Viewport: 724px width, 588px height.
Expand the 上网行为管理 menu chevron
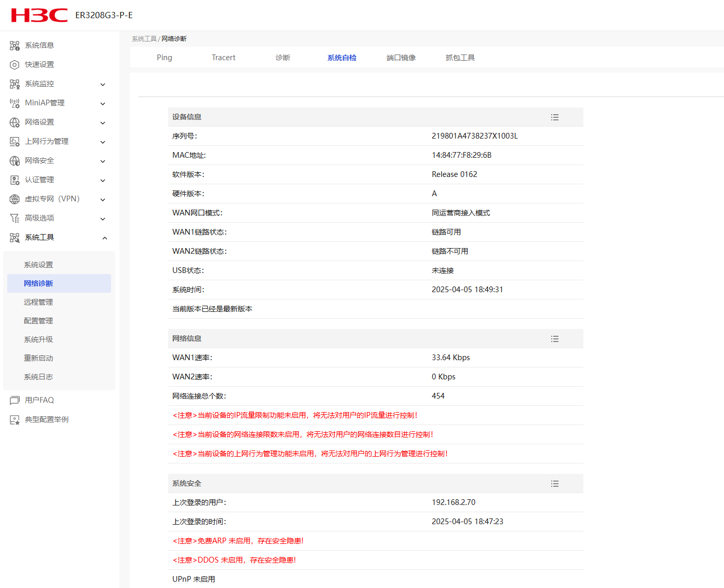[103, 142]
